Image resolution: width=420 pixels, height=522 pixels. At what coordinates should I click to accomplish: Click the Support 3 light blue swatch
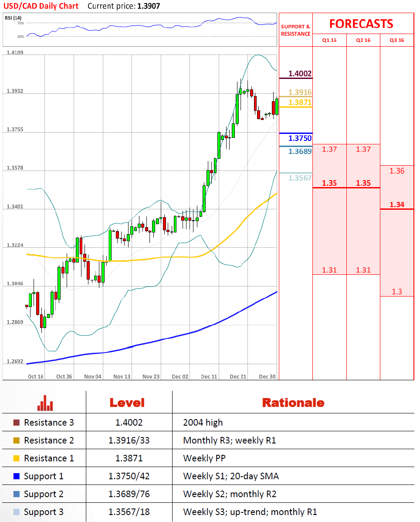16,512
